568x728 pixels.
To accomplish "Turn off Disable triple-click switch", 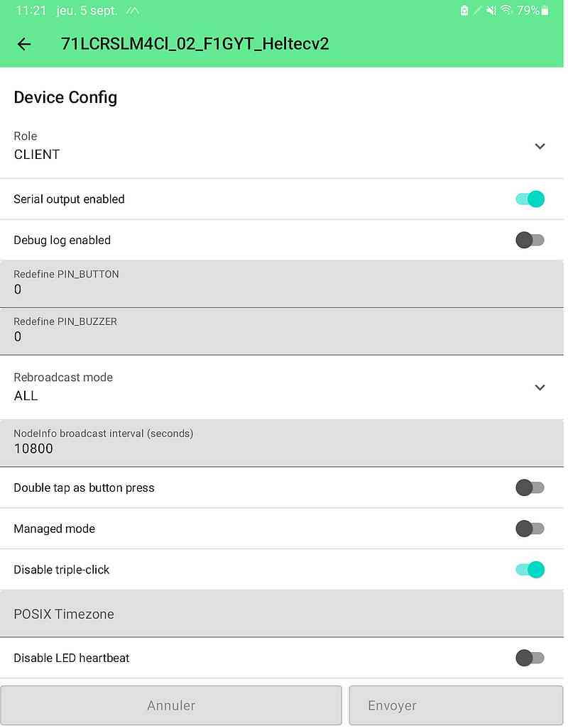I will [x=530, y=569].
